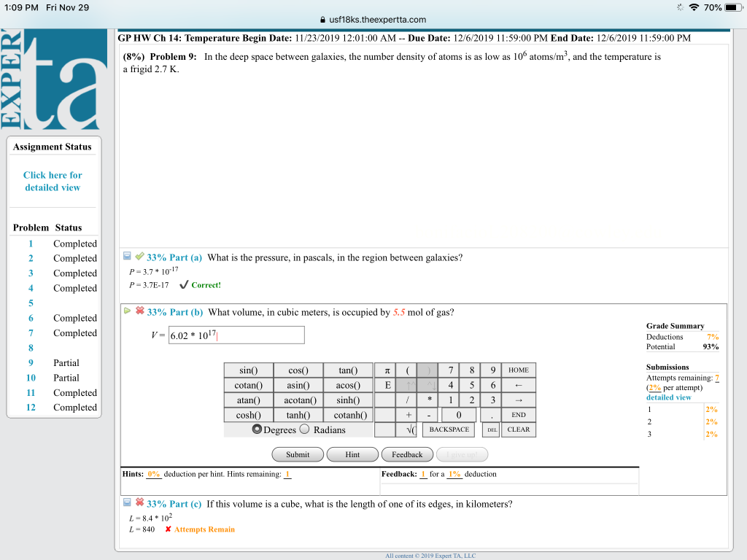Select the Degrees radio button

coord(258,430)
